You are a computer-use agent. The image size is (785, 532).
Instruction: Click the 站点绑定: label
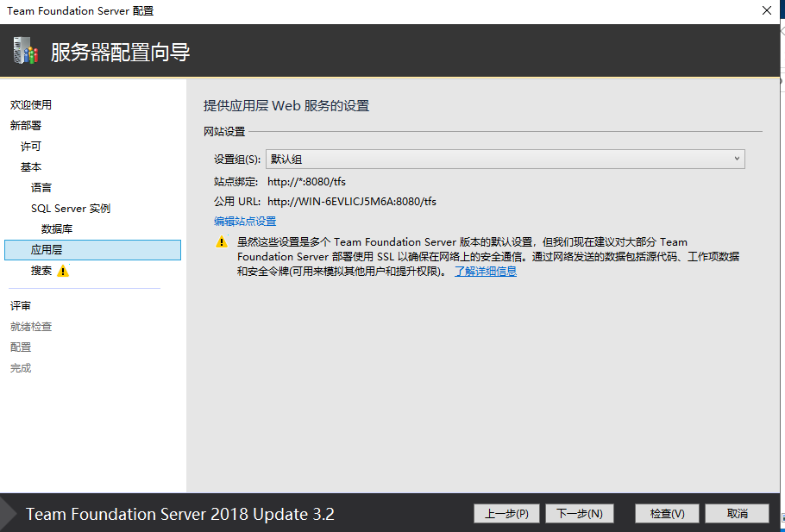(235, 182)
